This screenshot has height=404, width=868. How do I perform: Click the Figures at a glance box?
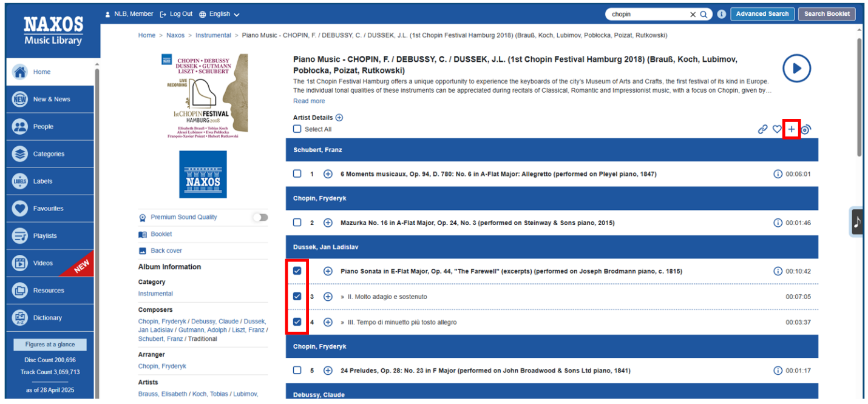coord(50,345)
